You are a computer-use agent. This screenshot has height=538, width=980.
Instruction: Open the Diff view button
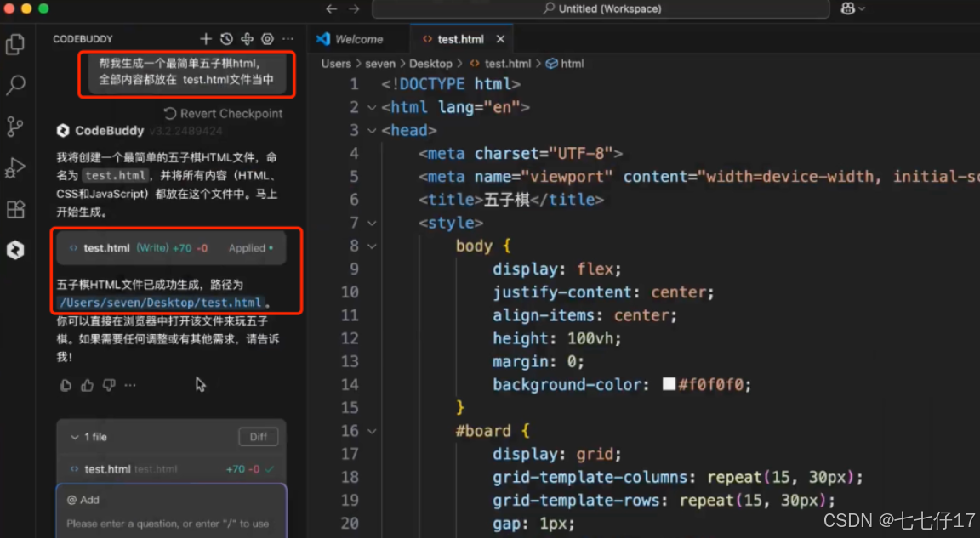coord(258,437)
